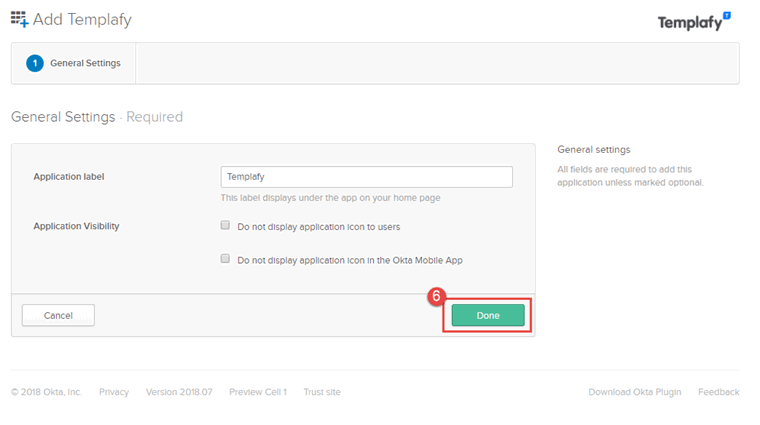Image resolution: width=760 pixels, height=425 pixels.
Task: Click the Done button
Action: pyautogui.click(x=488, y=315)
